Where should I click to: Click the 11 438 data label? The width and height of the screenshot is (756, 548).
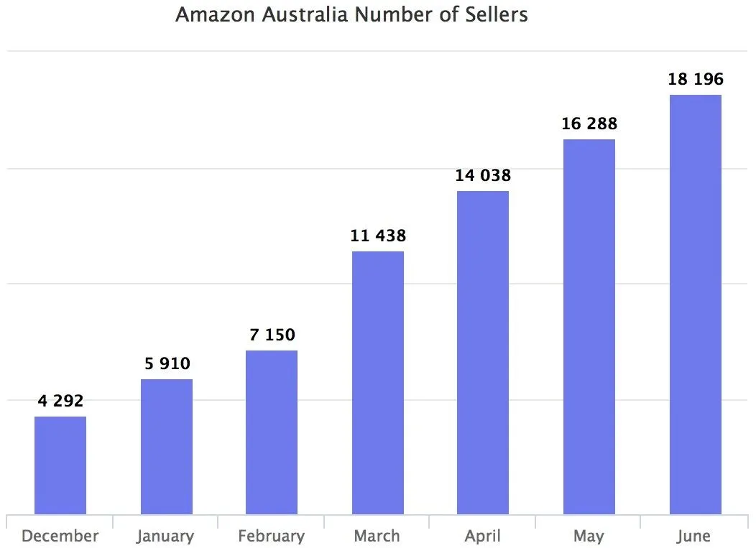(x=378, y=235)
